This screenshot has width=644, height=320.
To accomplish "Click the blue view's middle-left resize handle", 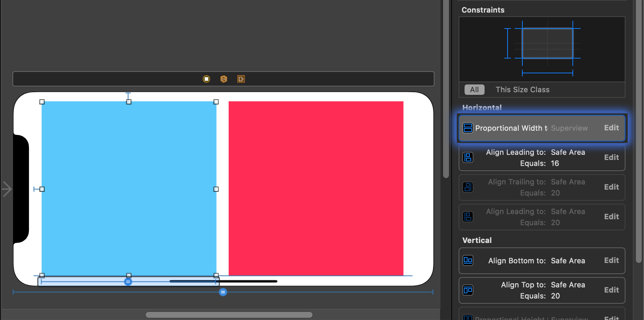I will click(x=42, y=189).
